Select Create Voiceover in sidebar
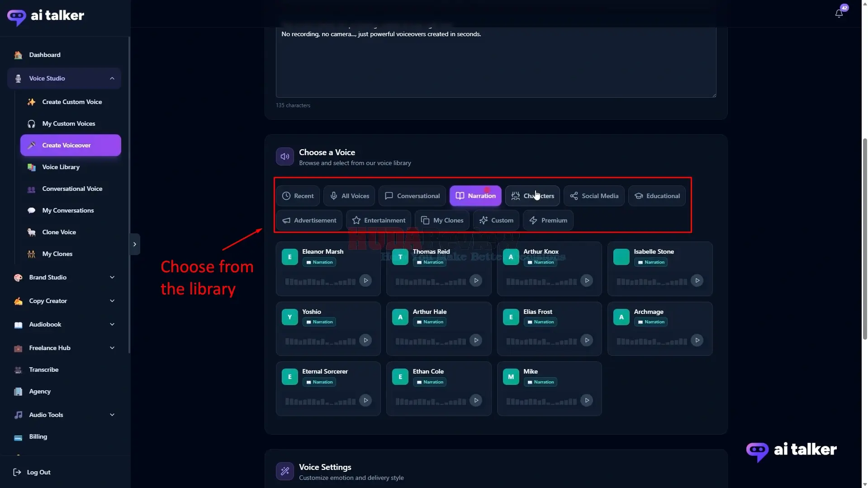 tap(71, 145)
